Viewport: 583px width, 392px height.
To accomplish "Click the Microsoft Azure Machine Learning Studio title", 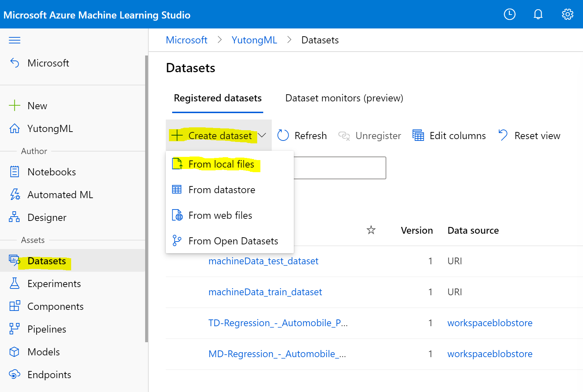I will point(97,15).
